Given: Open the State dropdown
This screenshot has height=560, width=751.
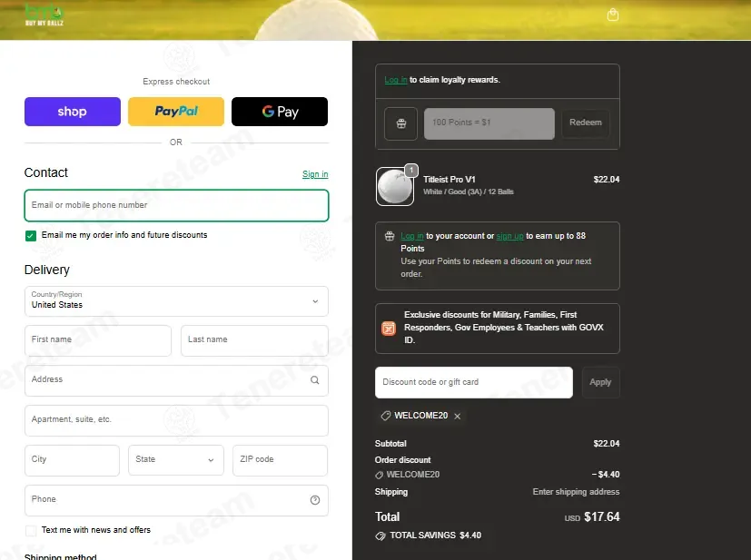Looking at the screenshot, I should coord(176,460).
